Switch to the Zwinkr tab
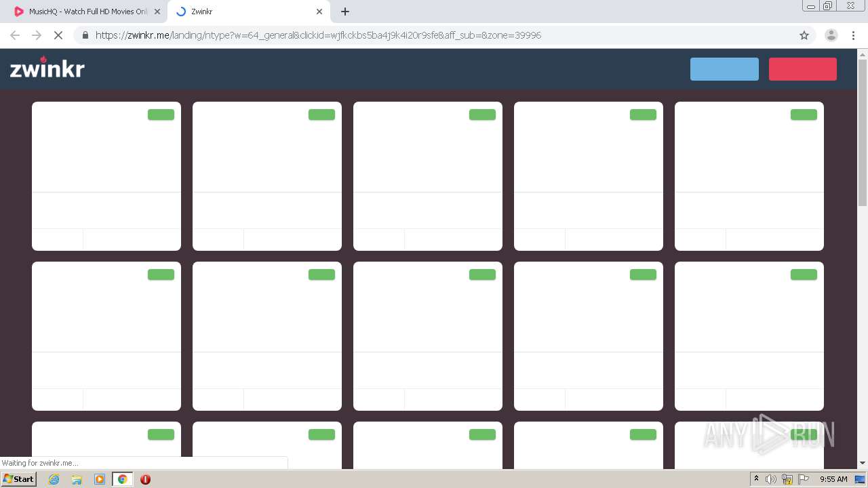The width and height of the screenshot is (868, 488). coord(248,12)
